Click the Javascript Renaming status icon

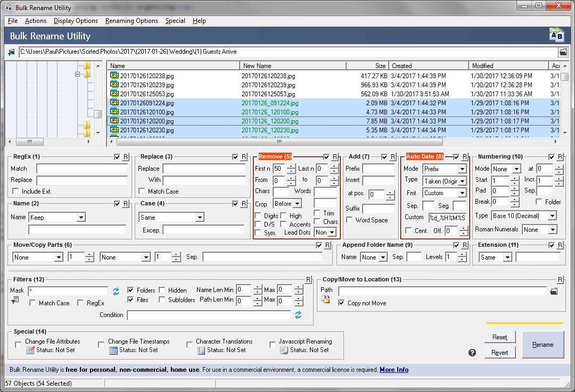[x=284, y=351]
